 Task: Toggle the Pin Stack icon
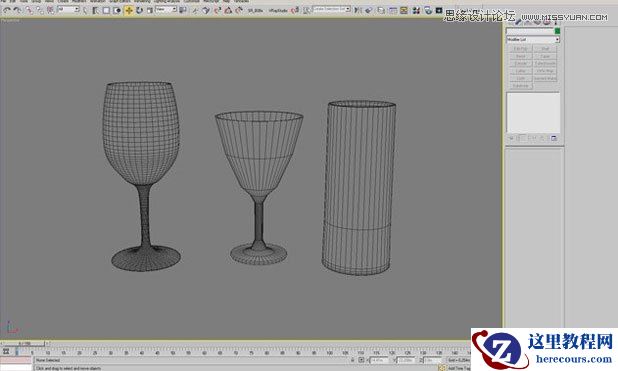511,138
